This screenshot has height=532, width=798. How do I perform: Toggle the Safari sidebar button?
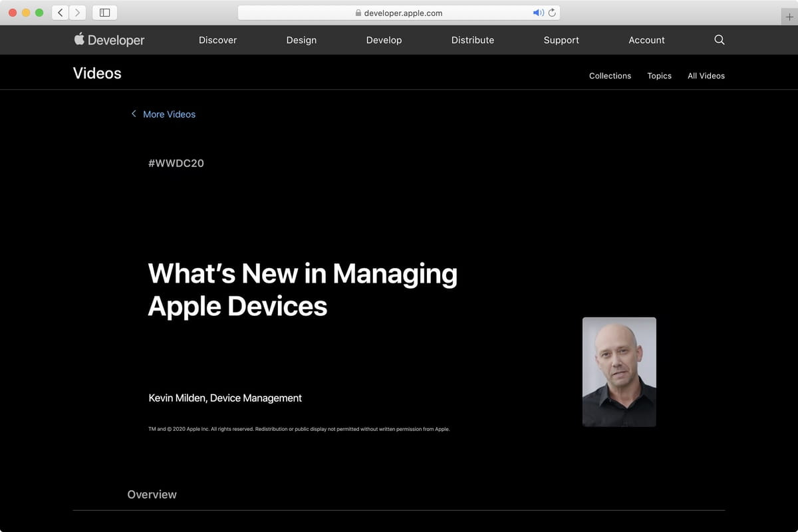104,13
